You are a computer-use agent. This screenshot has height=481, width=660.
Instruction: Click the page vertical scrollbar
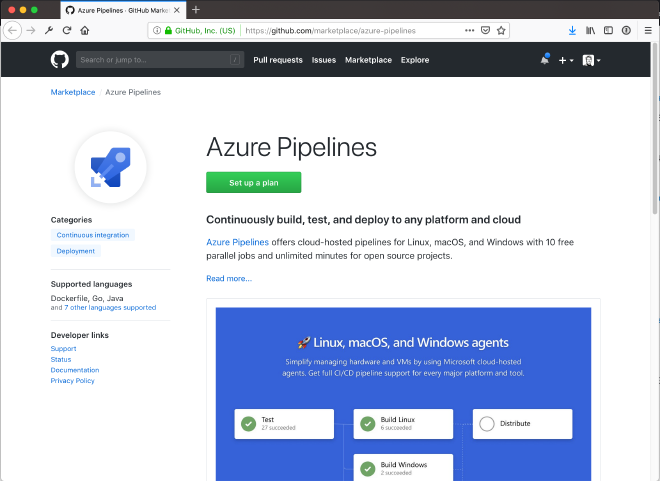(656, 126)
